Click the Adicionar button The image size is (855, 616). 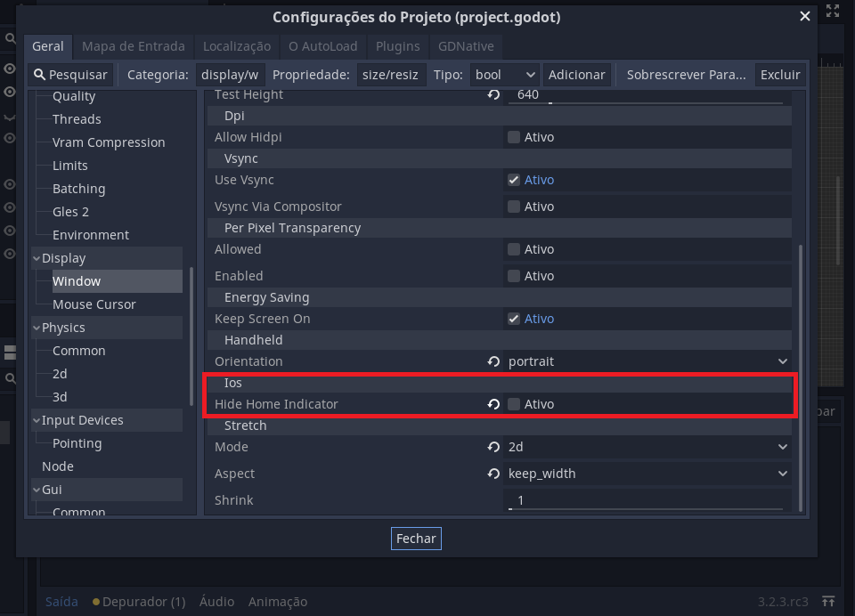(576, 75)
